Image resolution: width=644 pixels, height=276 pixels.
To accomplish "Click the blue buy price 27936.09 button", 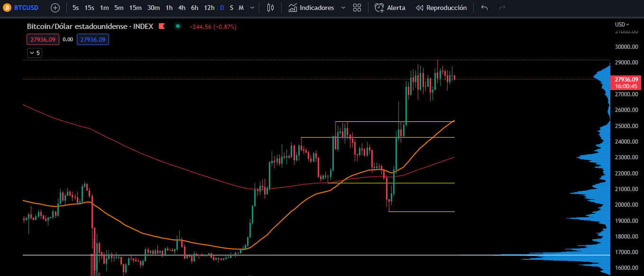I will coord(92,40).
